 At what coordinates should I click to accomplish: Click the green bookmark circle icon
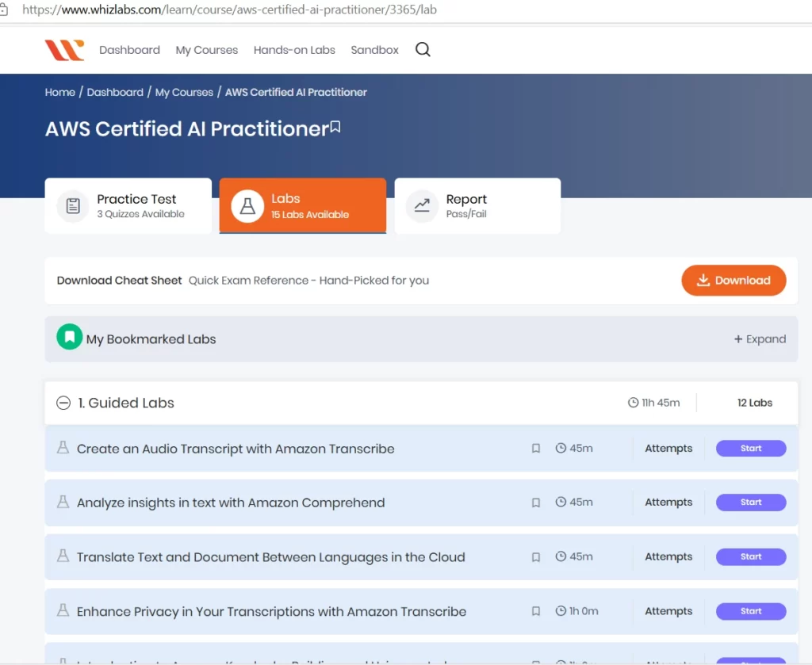[x=70, y=337]
